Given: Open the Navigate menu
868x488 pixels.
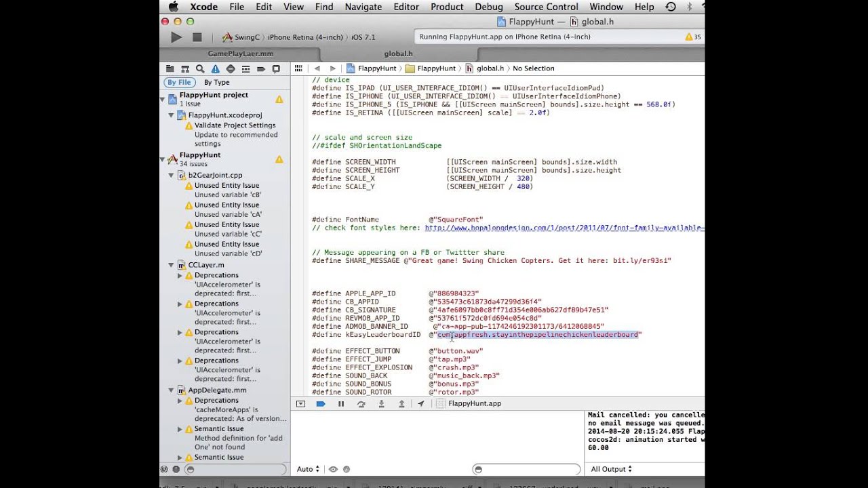Looking at the screenshot, I should click(x=363, y=7).
